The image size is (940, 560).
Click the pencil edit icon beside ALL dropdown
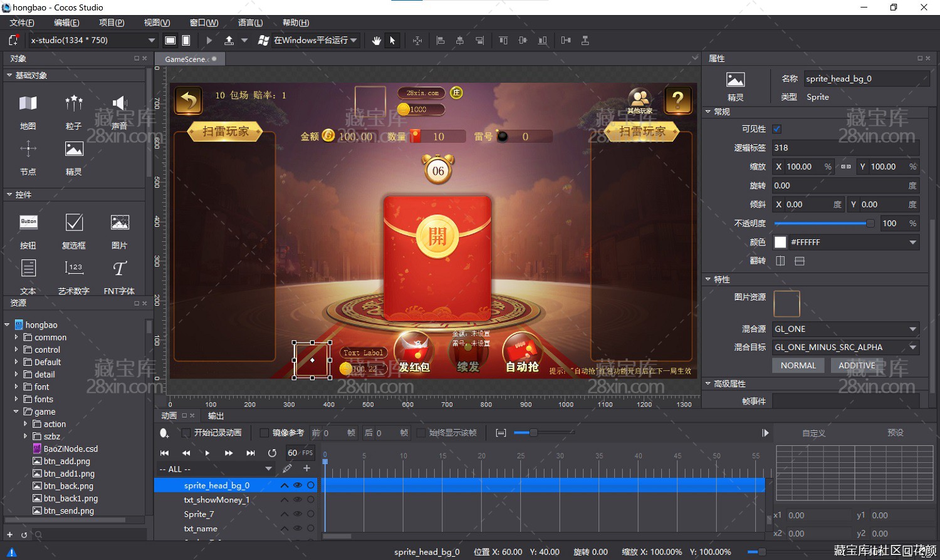pos(287,469)
